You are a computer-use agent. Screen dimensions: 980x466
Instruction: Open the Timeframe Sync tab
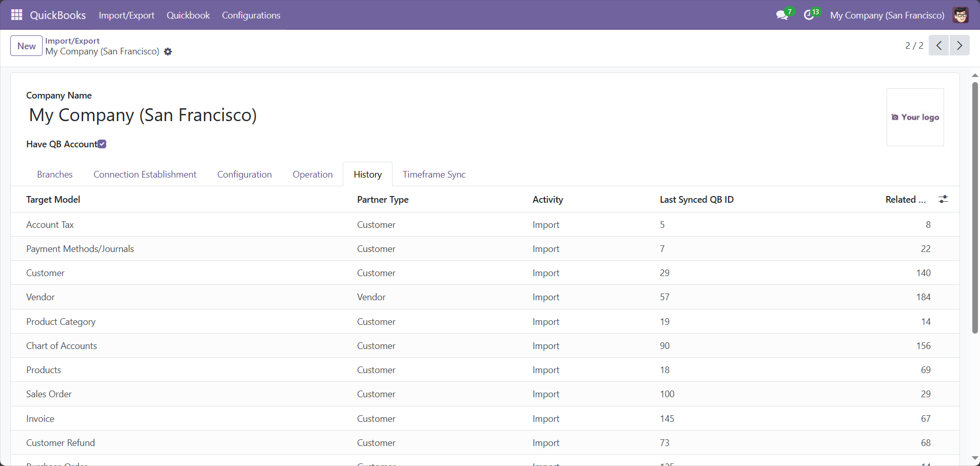tap(434, 174)
